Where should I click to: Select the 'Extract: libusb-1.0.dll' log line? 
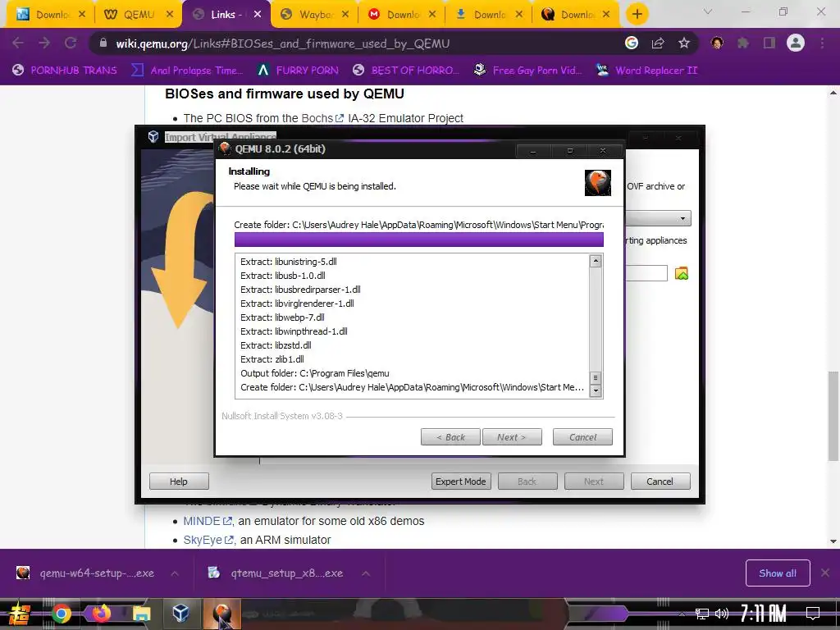click(282, 276)
